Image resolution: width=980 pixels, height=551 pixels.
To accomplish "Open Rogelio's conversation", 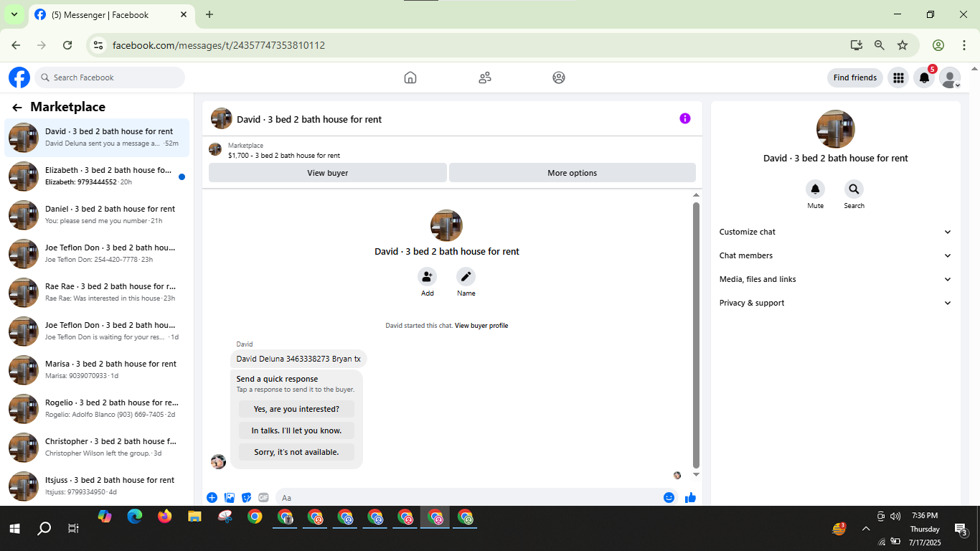I will click(97, 408).
